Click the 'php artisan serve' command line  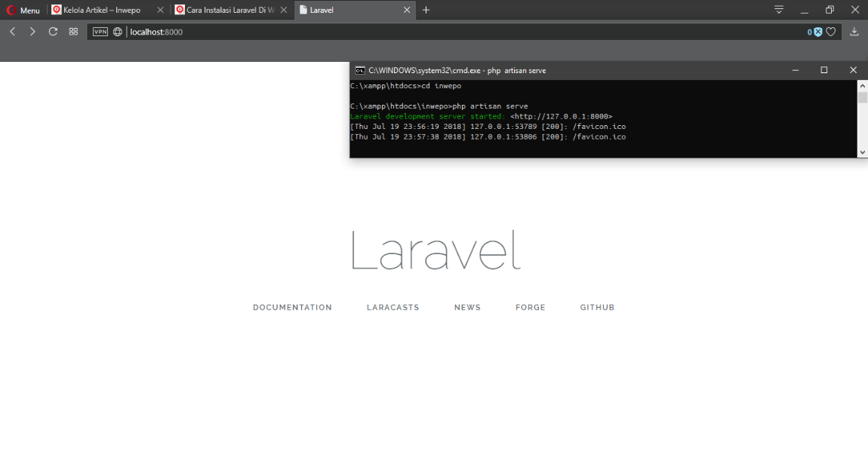click(x=439, y=106)
